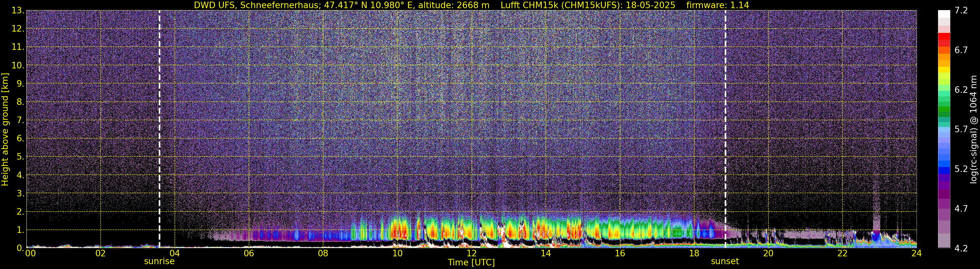Viewport: 980px width, 269px height.
Task: Click the 'firmware: 1.14' title text
Action: tap(718, 5)
